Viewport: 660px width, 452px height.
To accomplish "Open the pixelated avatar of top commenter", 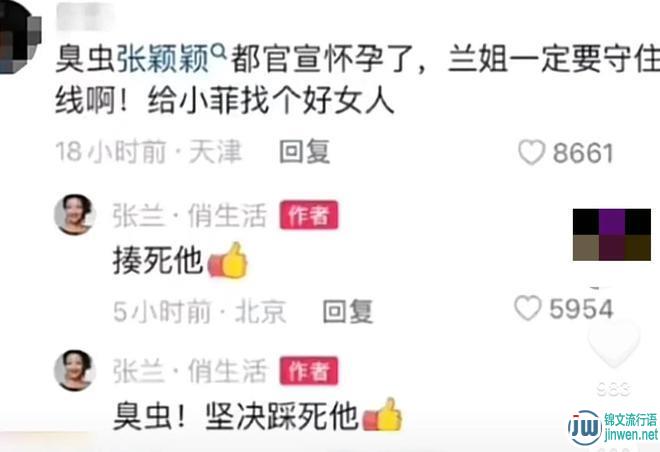I will coord(19,36).
